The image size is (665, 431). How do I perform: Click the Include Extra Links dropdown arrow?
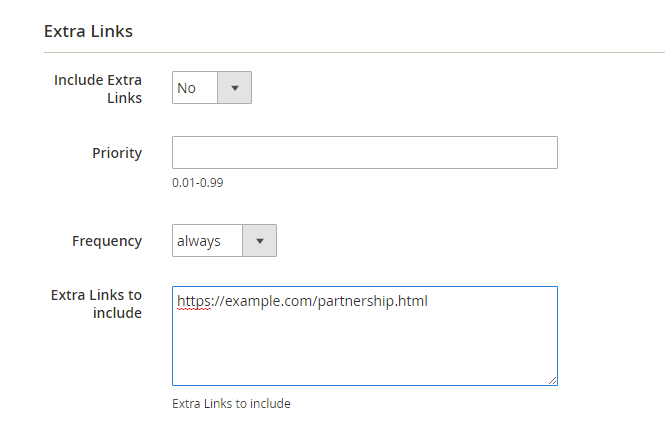pos(235,88)
